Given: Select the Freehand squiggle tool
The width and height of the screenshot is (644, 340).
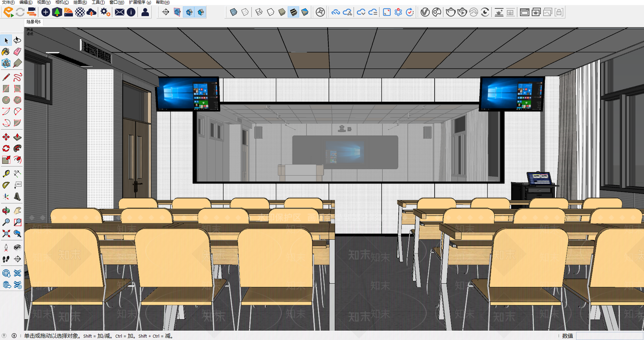Looking at the screenshot, I should pos(17,77).
